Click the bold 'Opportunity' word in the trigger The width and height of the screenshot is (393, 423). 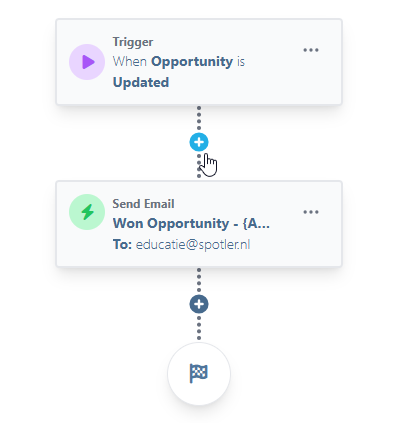[192, 62]
